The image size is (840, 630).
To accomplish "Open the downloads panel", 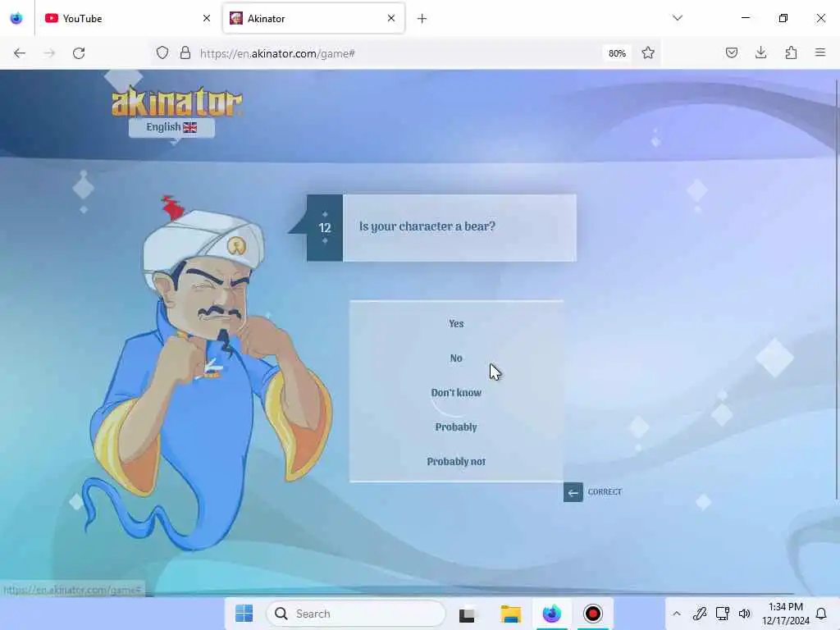I will pyautogui.click(x=761, y=52).
